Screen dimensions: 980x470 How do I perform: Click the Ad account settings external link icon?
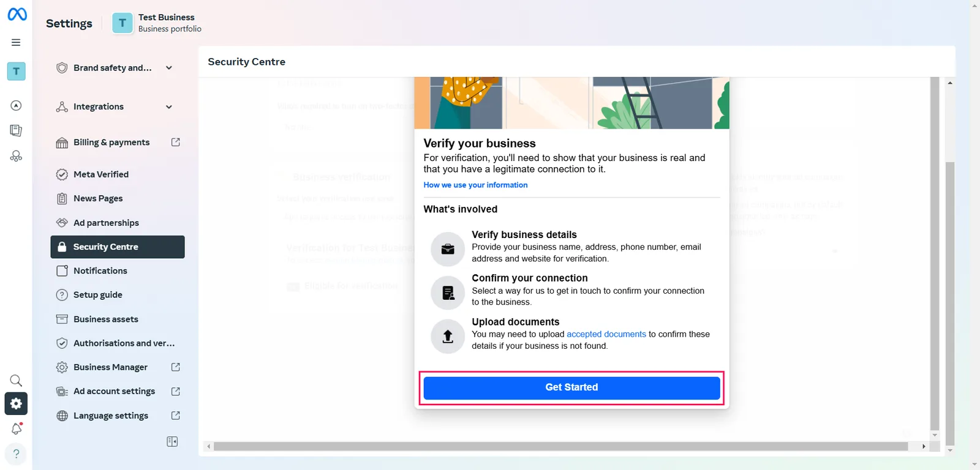(x=176, y=391)
